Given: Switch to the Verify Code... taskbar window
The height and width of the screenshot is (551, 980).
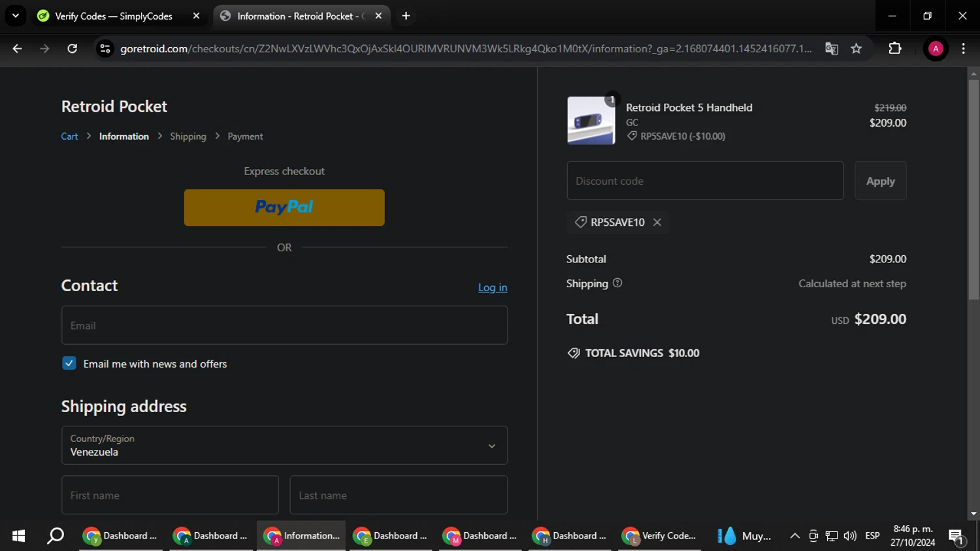Looking at the screenshot, I should [661, 536].
